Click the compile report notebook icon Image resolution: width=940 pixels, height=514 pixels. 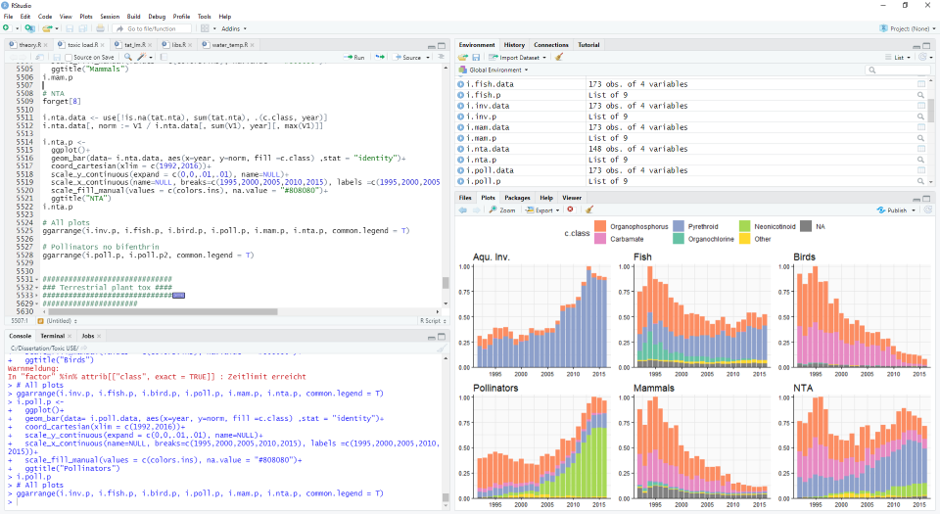[x=164, y=57]
